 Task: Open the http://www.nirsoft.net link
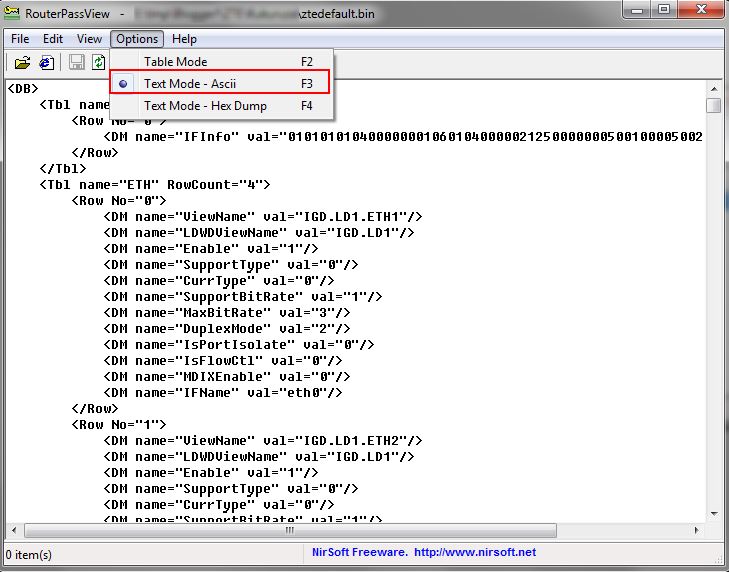[475, 552]
